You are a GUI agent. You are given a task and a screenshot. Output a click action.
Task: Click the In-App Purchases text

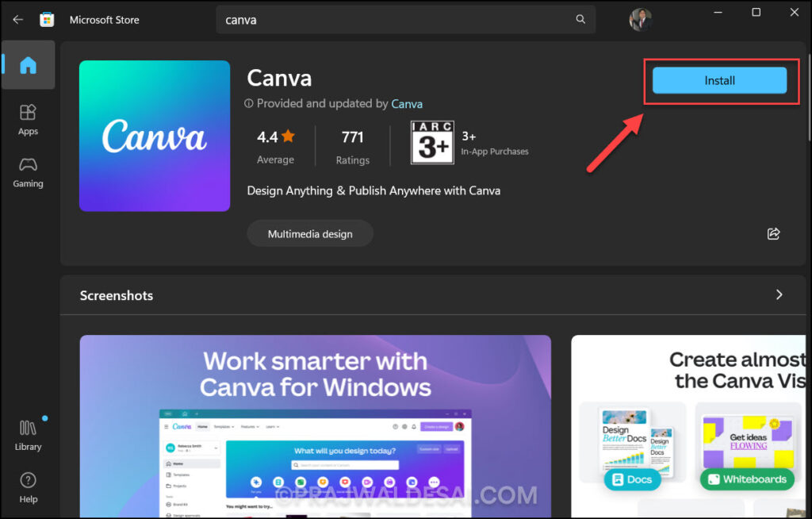click(495, 152)
